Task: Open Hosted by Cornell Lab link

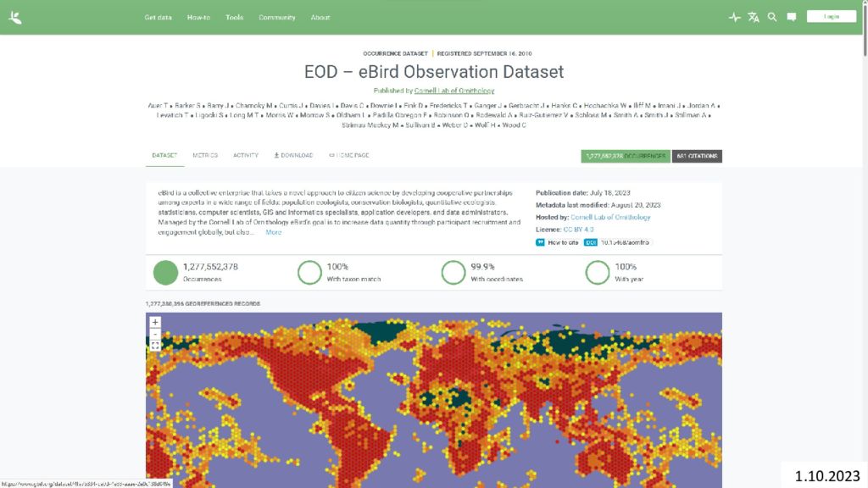Action: (x=610, y=218)
